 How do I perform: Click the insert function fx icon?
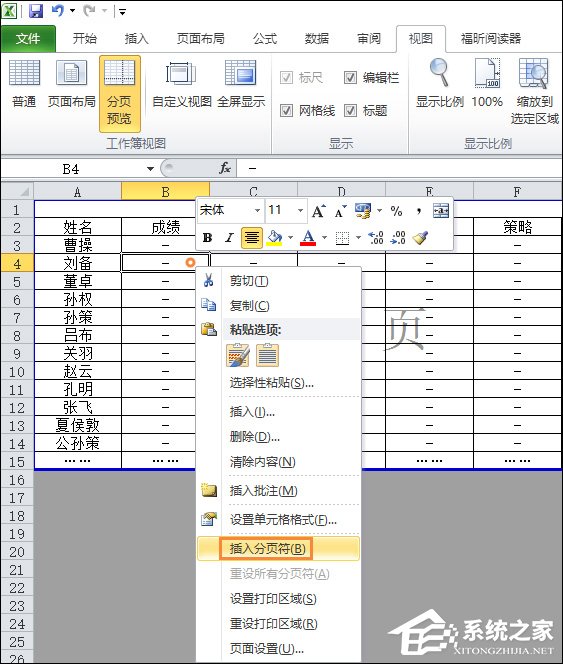(x=225, y=168)
